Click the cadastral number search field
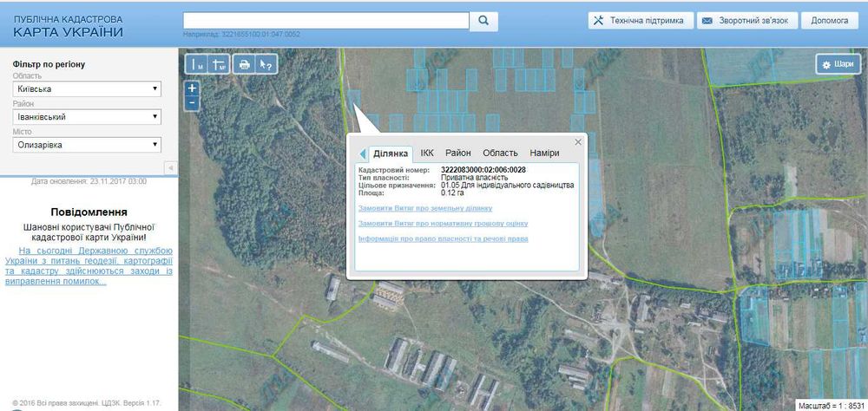Screen dimensions: 868x411 (326, 21)
